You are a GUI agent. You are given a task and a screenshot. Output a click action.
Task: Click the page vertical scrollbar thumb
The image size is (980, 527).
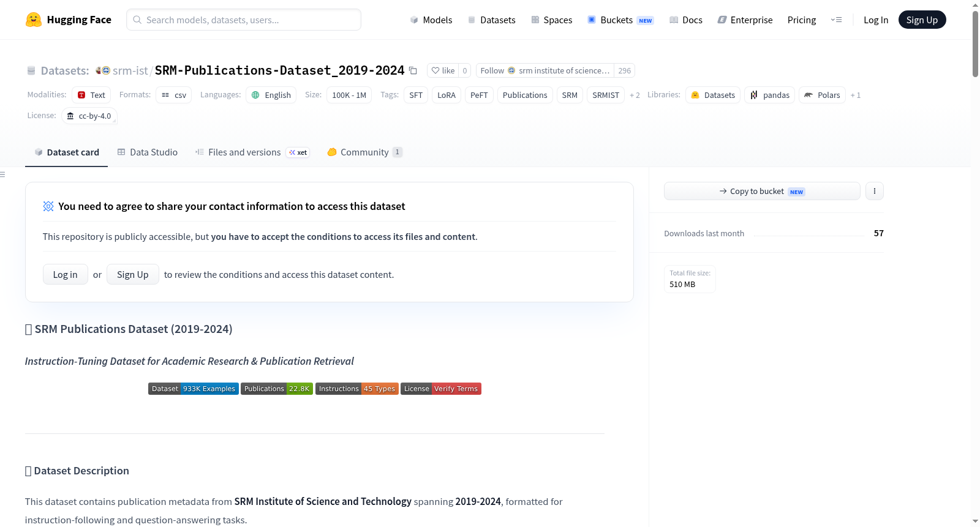(975, 44)
